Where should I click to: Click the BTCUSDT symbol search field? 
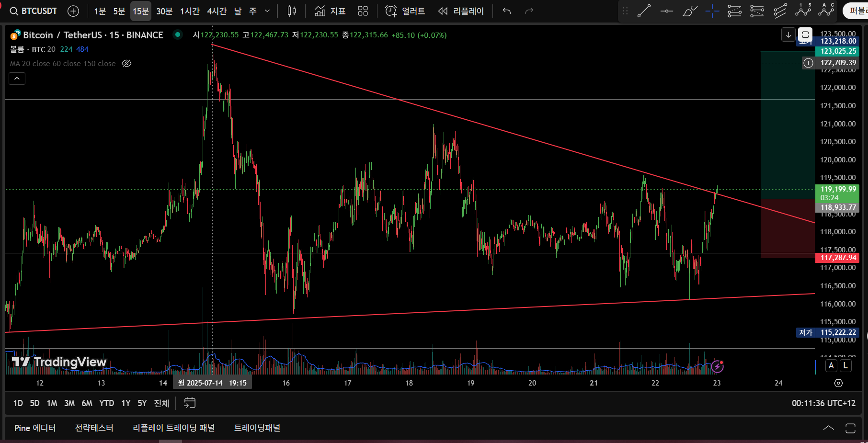(x=34, y=11)
